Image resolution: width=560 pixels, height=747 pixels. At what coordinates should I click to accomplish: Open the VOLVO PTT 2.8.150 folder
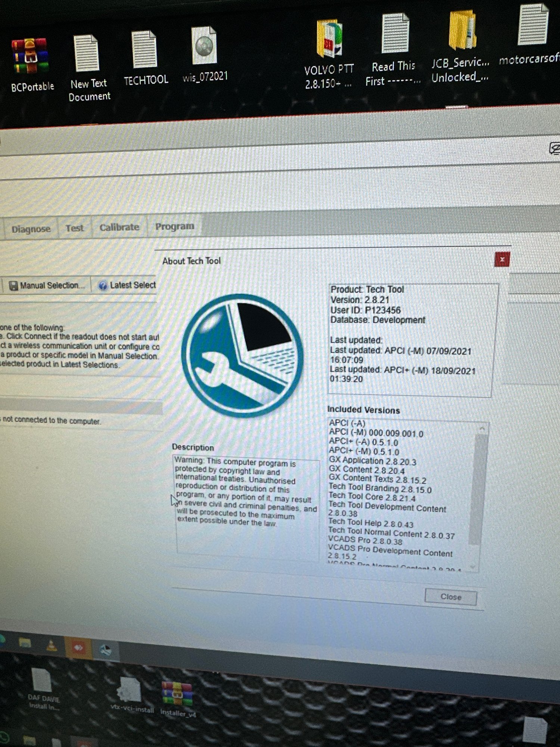pos(329,54)
